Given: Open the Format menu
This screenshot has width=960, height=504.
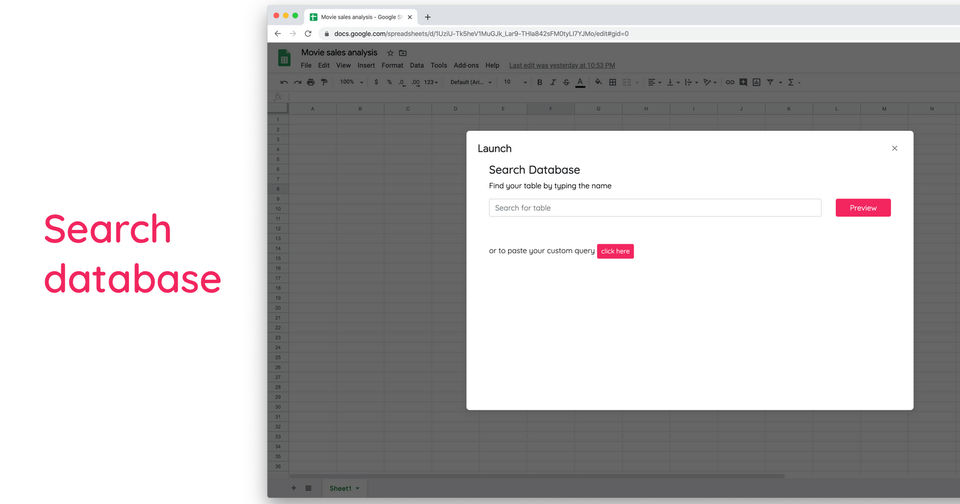Looking at the screenshot, I should [392, 66].
